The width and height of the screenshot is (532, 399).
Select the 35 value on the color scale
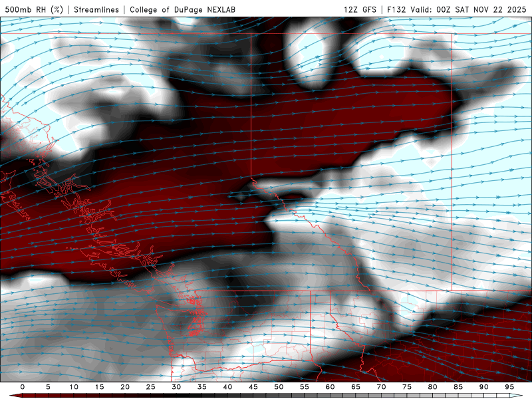(x=202, y=387)
